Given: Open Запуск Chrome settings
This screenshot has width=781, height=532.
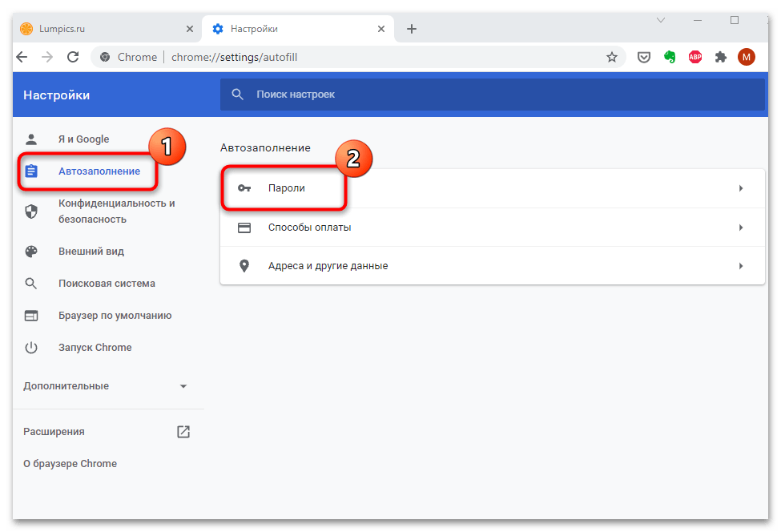Looking at the screenshot, I should click(95, 348).
